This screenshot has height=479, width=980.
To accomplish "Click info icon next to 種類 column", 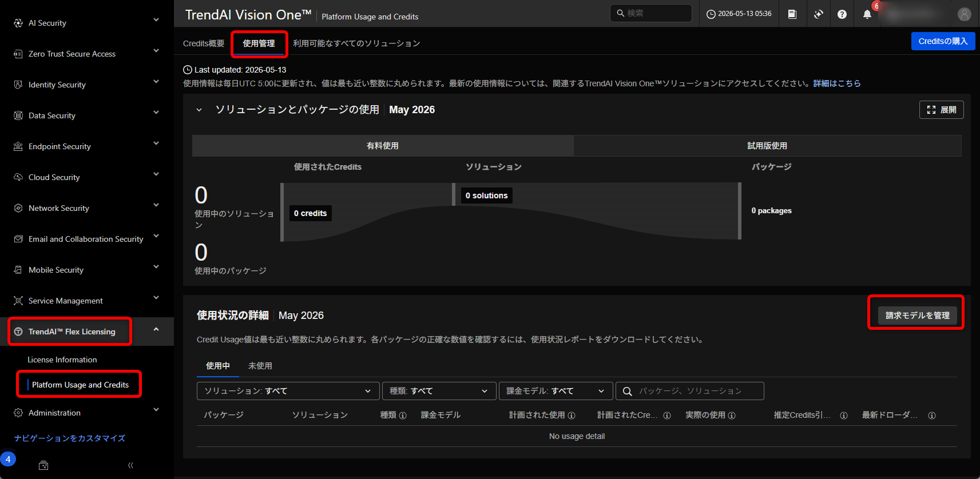I will point(403,416).
